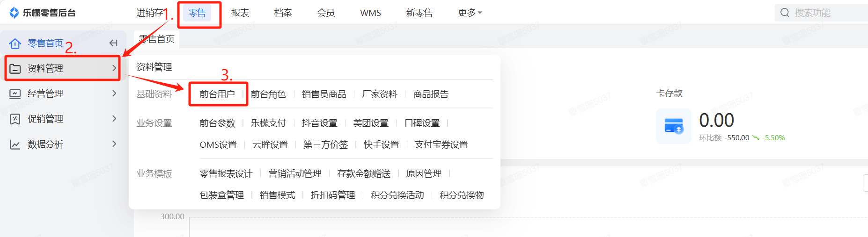Open 美团设置 link
This screenshot has height=237, width=868.
point(371,123)
